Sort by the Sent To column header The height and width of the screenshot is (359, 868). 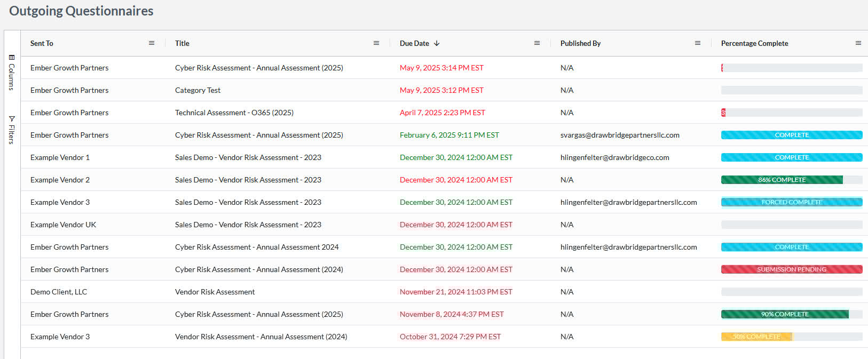pos(42,43)
